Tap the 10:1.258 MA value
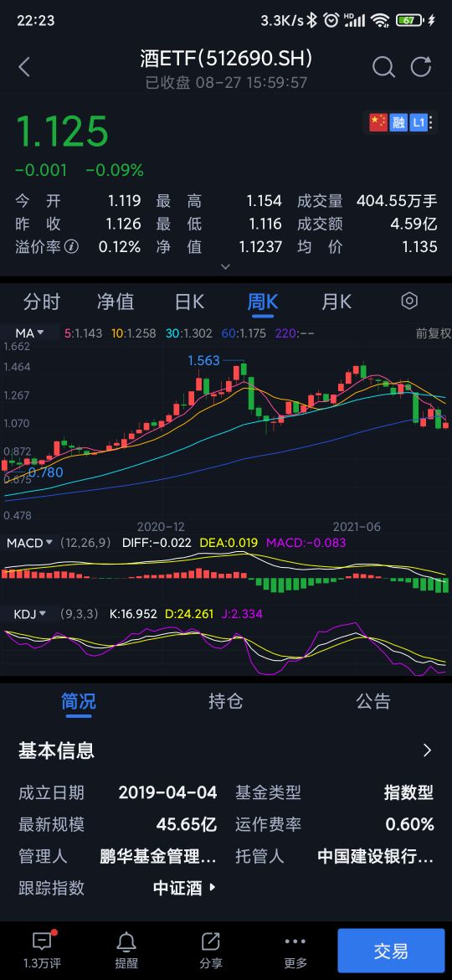 [134, 333]
